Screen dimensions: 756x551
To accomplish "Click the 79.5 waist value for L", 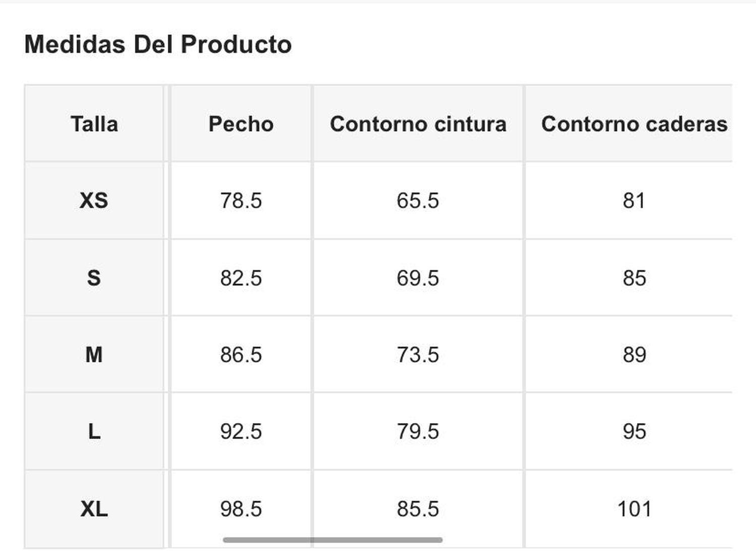I will tap(418, 432).
